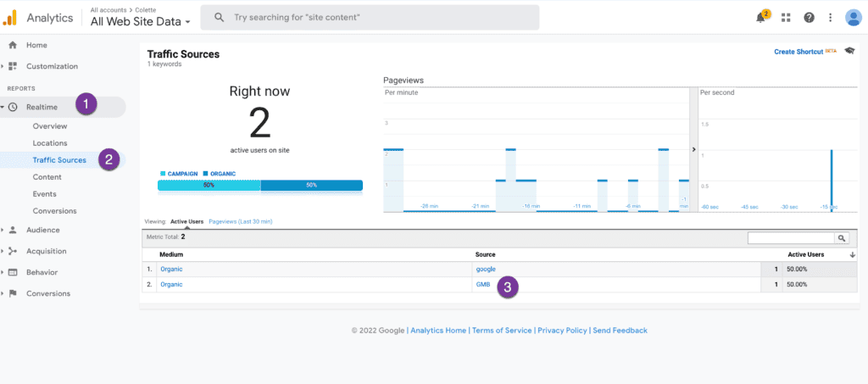868x384 pixels.
Task: Switch to Pageviews (Last 30 min) tab
Action: (240, 221)
